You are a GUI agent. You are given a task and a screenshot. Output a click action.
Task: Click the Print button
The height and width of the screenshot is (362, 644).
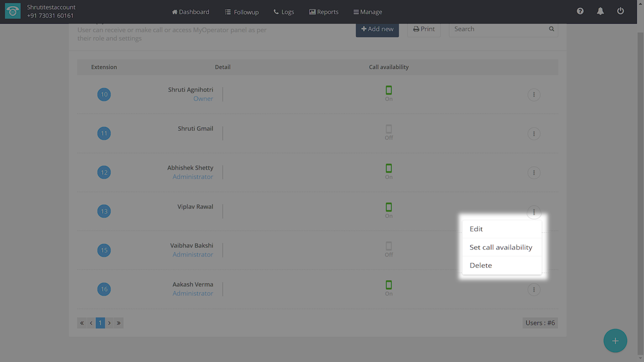coord(424,29)
